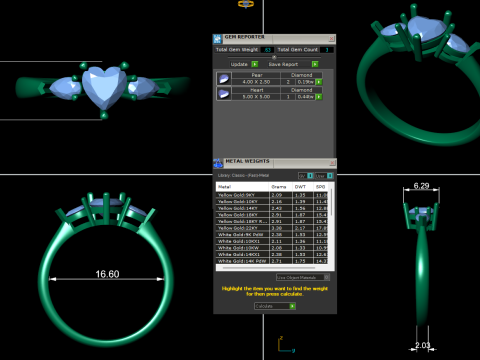Select the Yellow Gold 10KY row
This screenshot has width=480, height=360.
tap(272, 202)
